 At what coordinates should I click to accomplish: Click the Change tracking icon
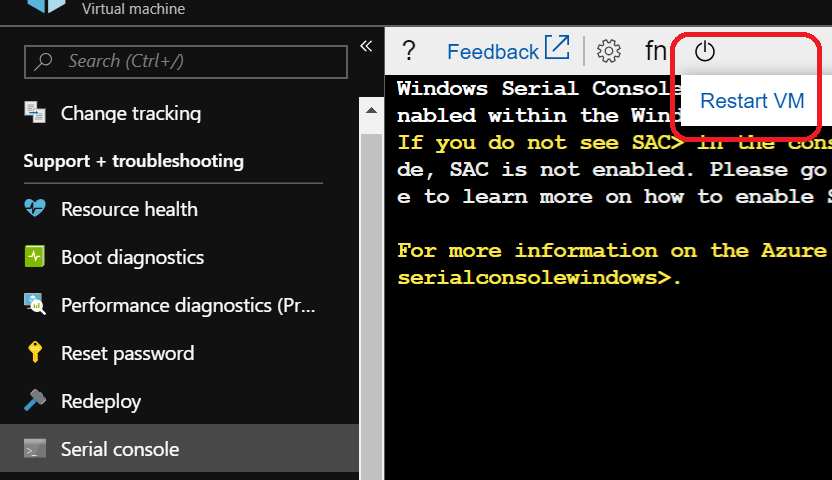tap(35, 113)
